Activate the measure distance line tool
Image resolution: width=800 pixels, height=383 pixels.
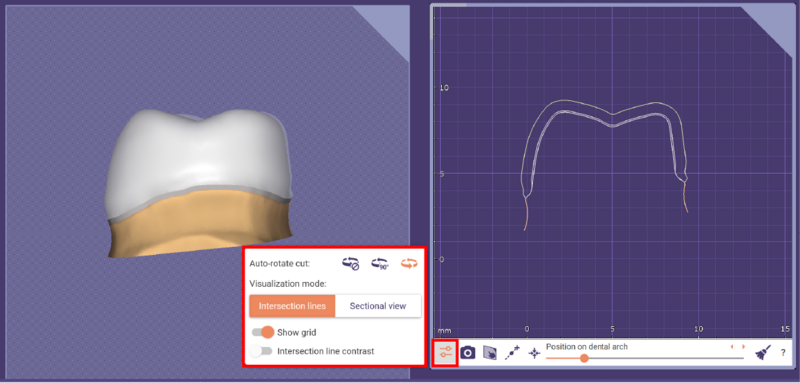512,352
